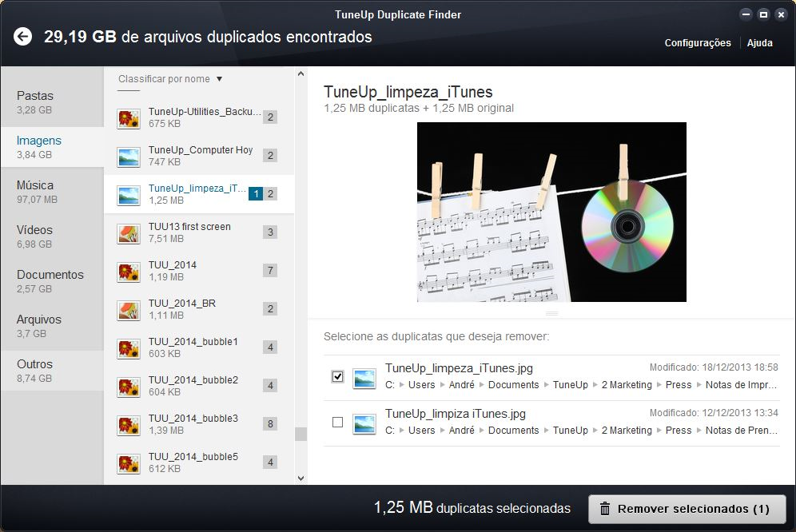The height and width of the screenshot is (532, 796).
Task: Click the TUU_2014_BR thumbnail icon
Action: click(x=129, y=310)
